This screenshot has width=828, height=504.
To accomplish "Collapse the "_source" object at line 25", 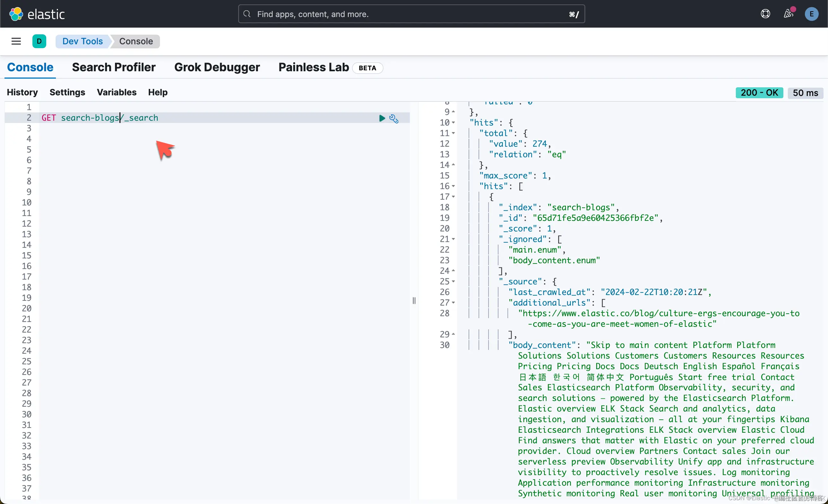I will (x=453, y=282).
